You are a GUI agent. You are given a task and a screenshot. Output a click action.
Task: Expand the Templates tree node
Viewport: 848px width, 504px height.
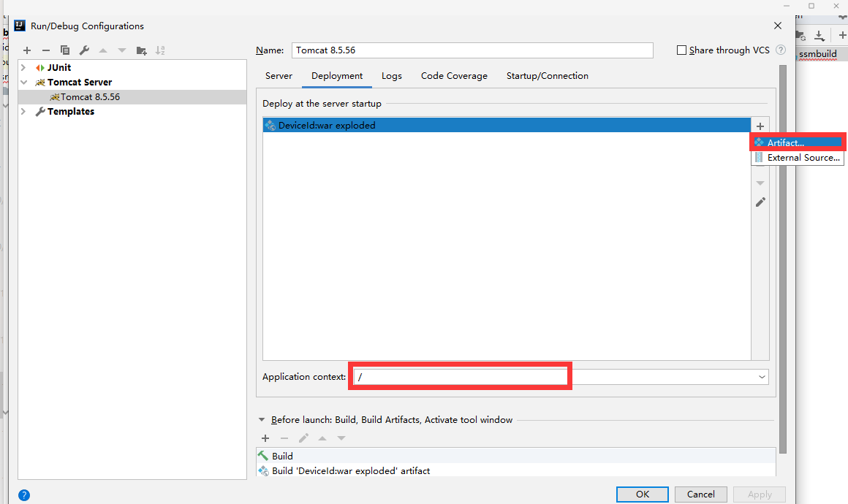23,111
